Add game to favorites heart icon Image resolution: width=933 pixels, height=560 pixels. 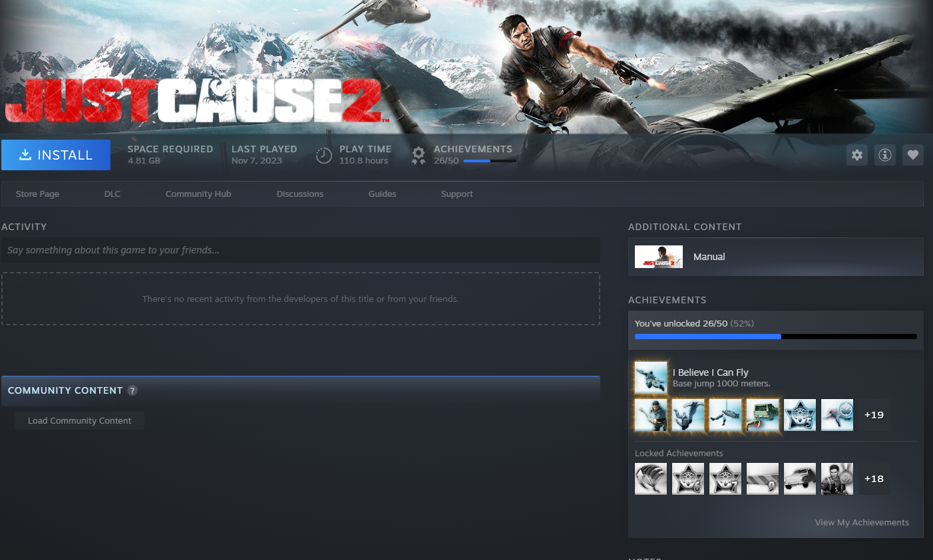[913, 155]
